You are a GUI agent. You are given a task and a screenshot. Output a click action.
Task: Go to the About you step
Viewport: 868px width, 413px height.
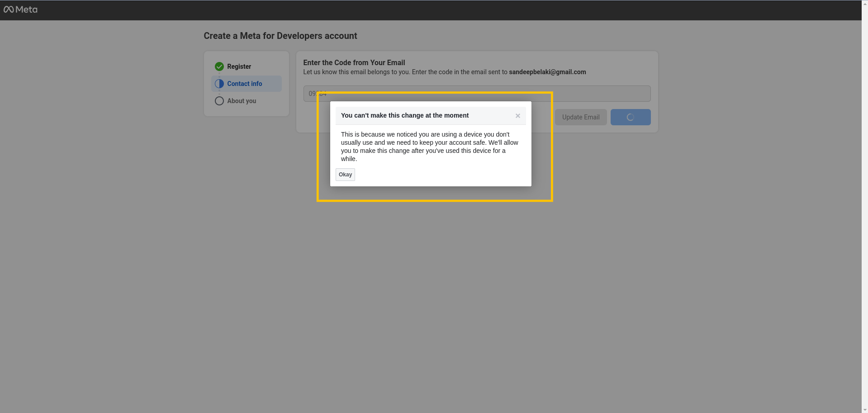[242, 101]
